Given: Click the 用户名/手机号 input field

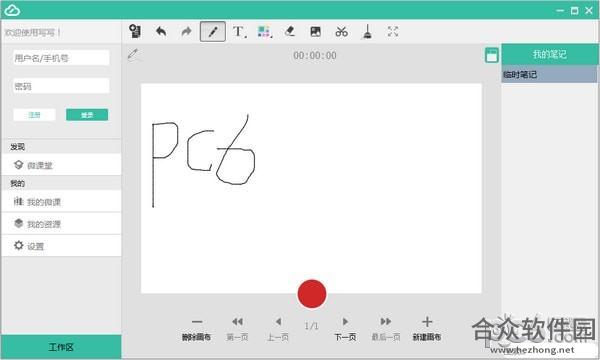Looking at the screenshot, I should [61, 58].
